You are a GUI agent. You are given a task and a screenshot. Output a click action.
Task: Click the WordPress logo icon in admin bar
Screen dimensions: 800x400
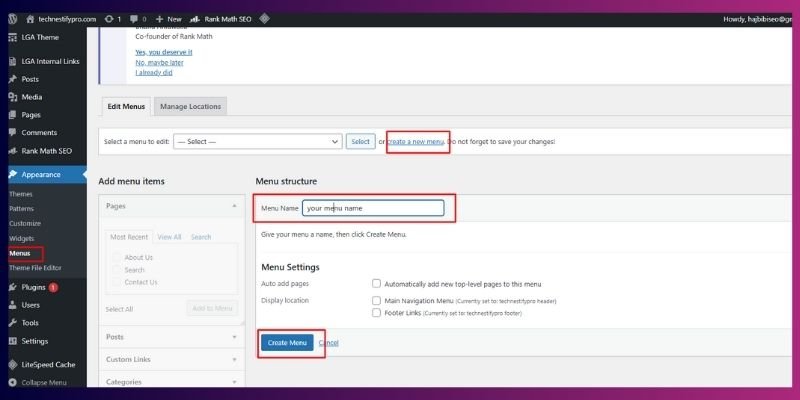click(x=11, y=19)
